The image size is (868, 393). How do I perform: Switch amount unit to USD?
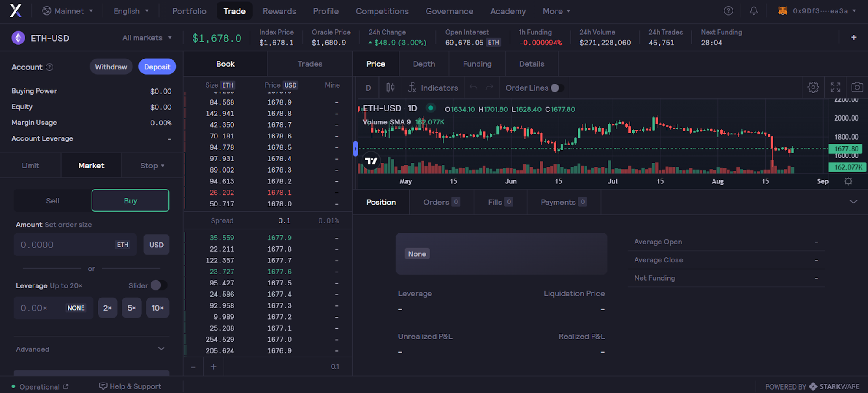tap(156, 245)
